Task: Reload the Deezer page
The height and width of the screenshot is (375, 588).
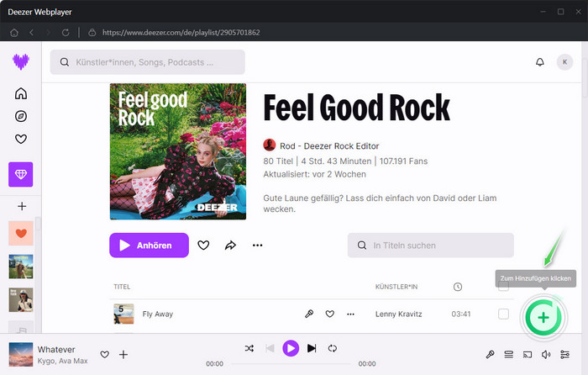Action: pyautogui.click(x=66, y=33)
